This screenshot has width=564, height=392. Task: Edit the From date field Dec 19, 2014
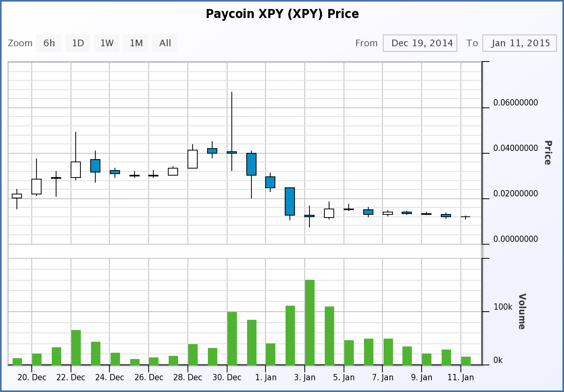point(420,43)
